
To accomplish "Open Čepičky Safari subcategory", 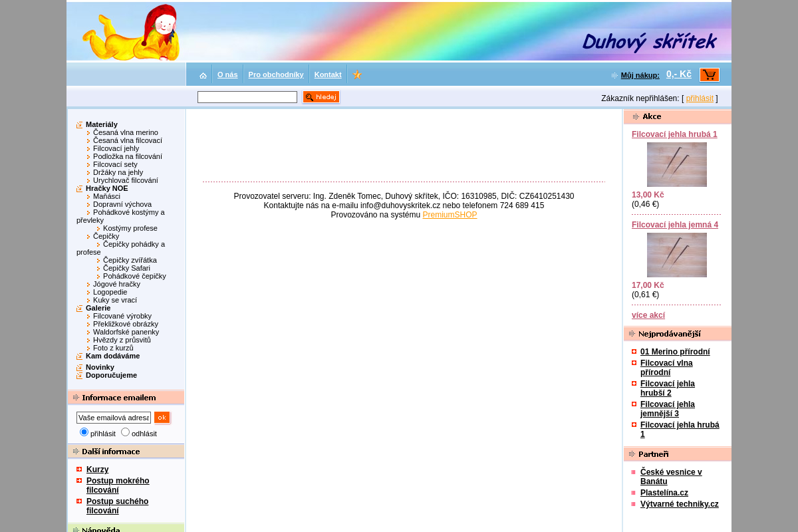I will [x=126, y=268].
